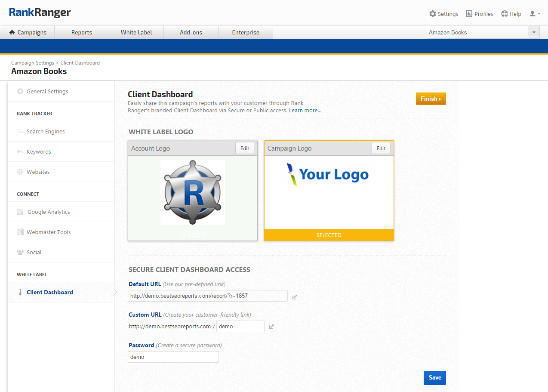This screenshot has width=548, height=392.
Task: Click the blue Save button
Action: coord(435,377)
